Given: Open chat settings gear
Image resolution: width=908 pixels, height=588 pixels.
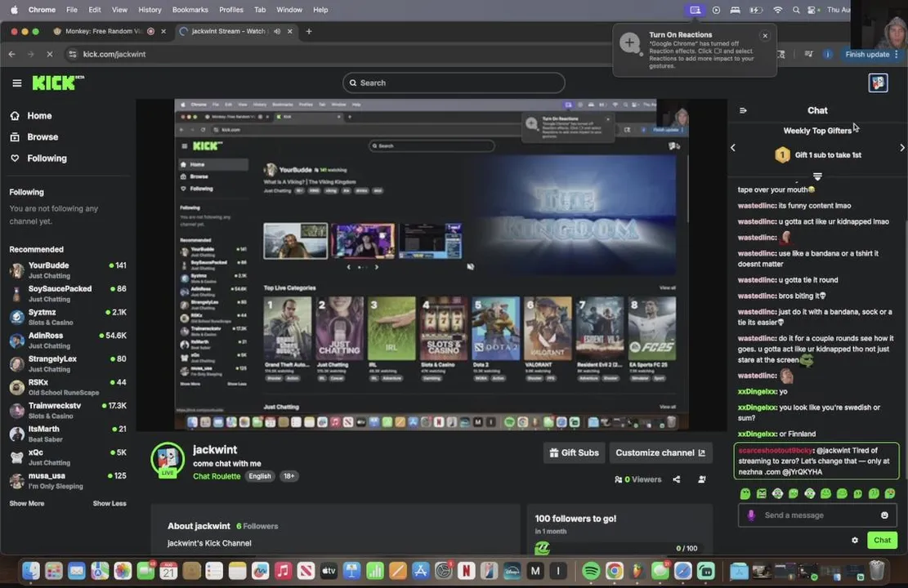Looking at the screenshot, I should [855, 540].
